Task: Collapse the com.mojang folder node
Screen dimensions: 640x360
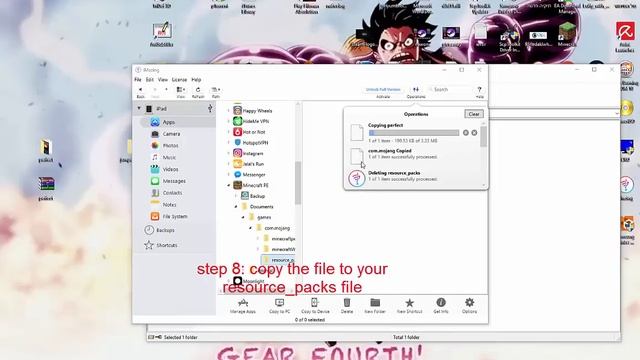Action: (251, 228)
